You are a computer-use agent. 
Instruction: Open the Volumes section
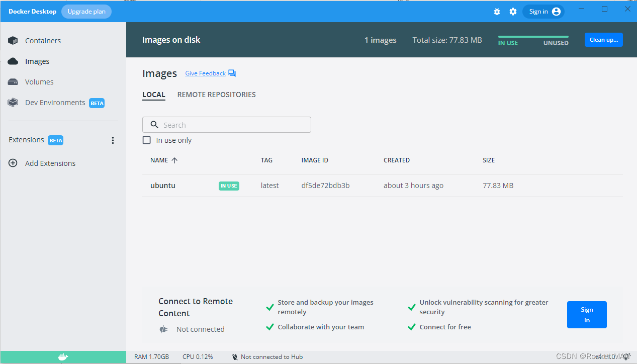click(39, 81)
